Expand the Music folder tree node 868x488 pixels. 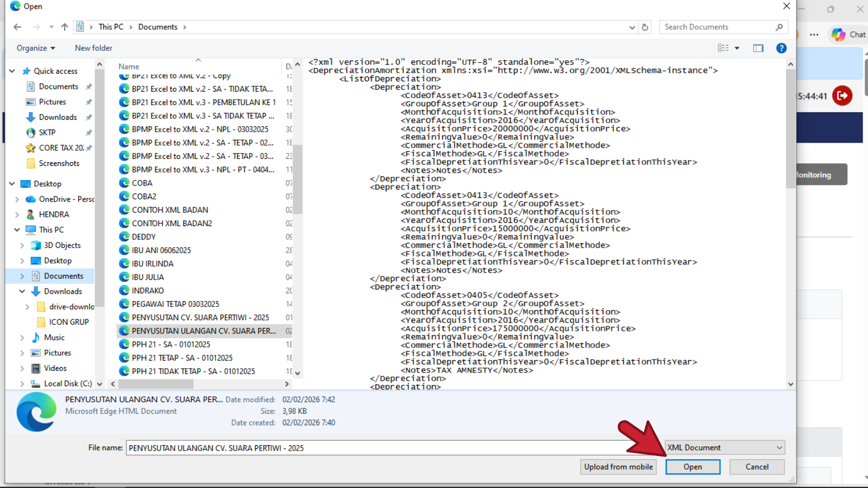(x=22, y=338)
